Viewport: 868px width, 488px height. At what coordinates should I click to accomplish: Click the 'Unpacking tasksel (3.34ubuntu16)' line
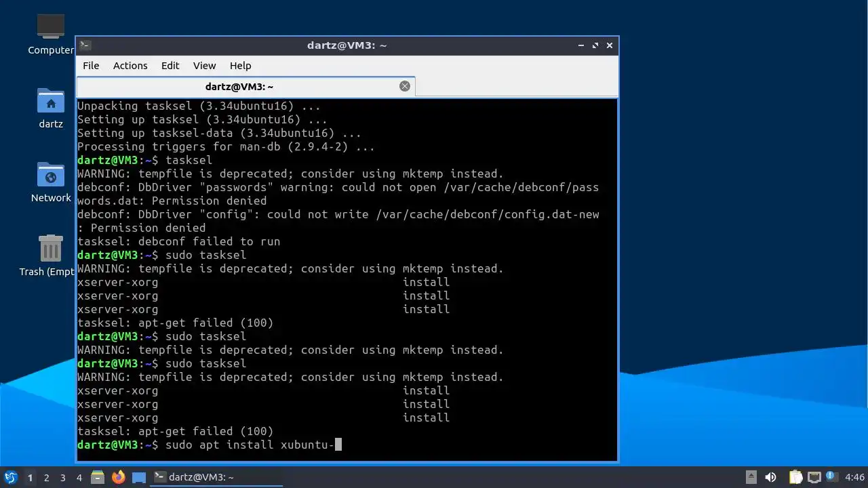[199, 106]
